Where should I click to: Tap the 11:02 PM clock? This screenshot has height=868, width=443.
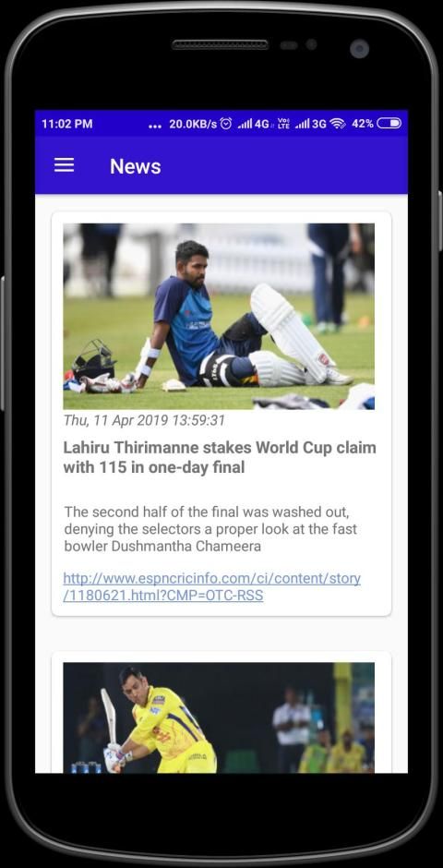(67, 124)
